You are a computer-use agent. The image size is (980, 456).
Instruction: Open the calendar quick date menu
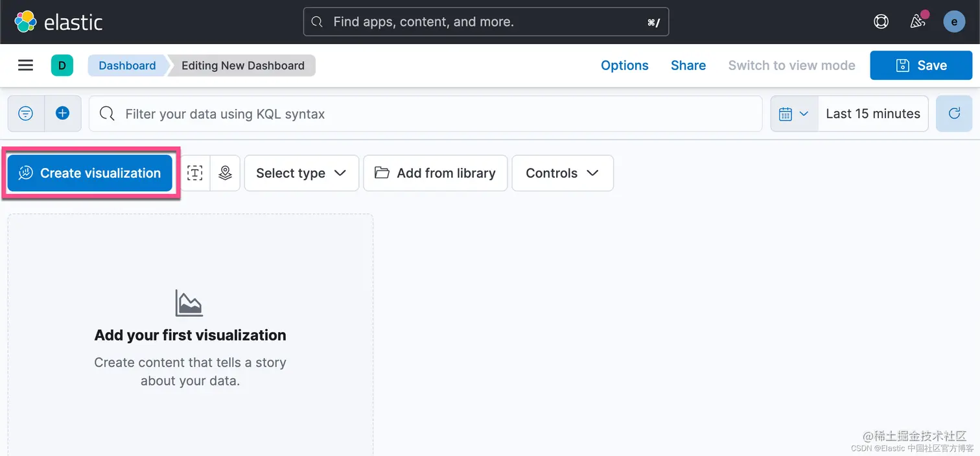[794, 114]
